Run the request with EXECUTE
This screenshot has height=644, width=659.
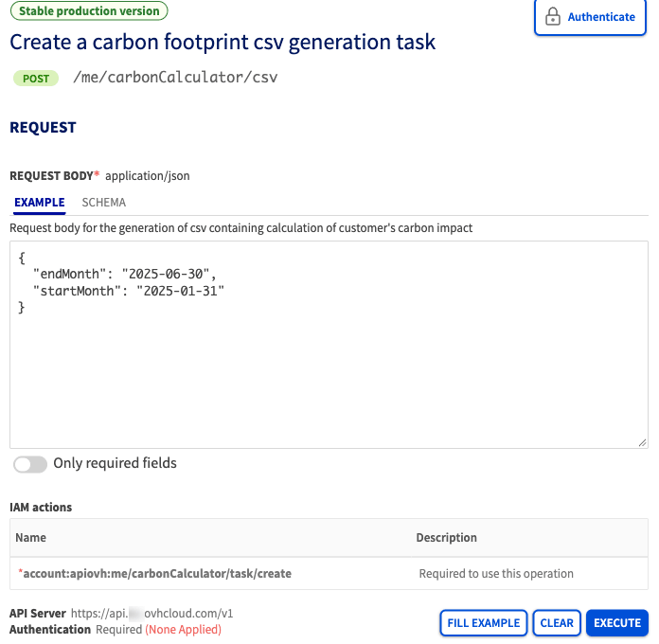[617, 622]
